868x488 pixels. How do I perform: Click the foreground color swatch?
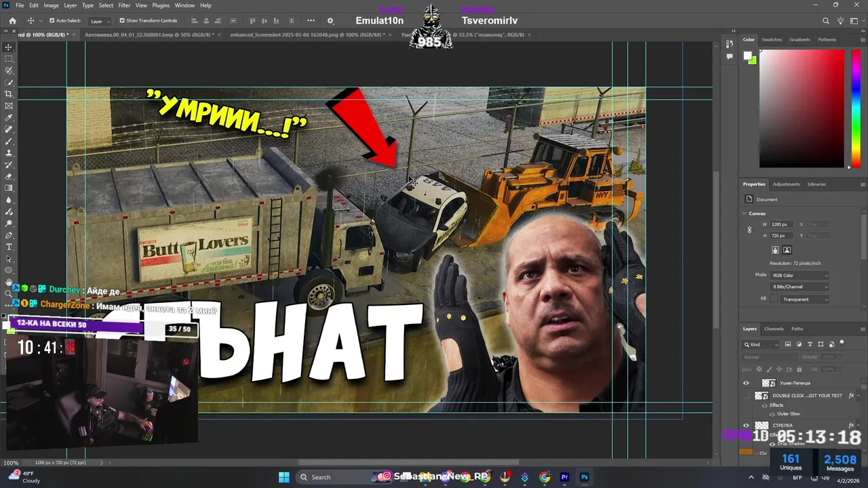coord(748,56)
